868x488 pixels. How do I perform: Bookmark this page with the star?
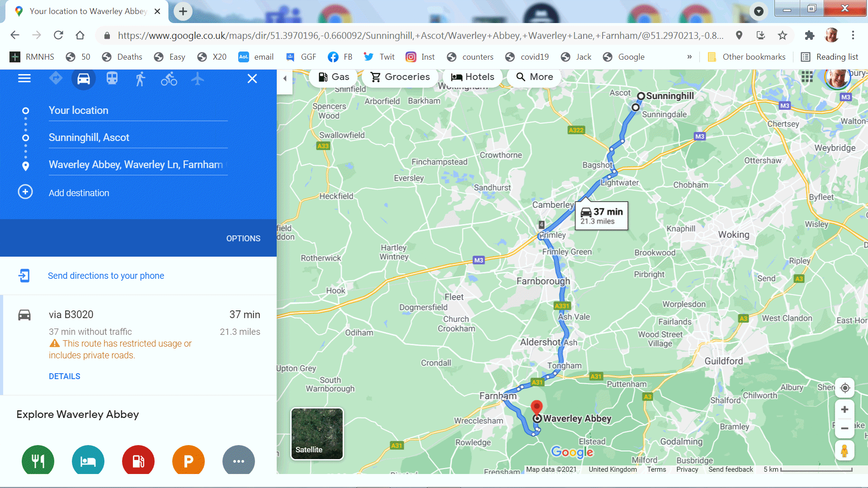tap(783, 35)
